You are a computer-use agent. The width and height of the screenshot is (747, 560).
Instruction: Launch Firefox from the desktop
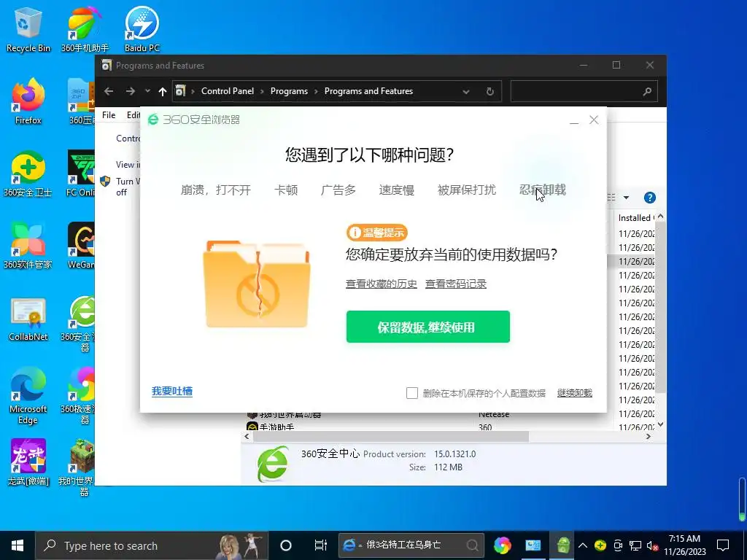28,102
